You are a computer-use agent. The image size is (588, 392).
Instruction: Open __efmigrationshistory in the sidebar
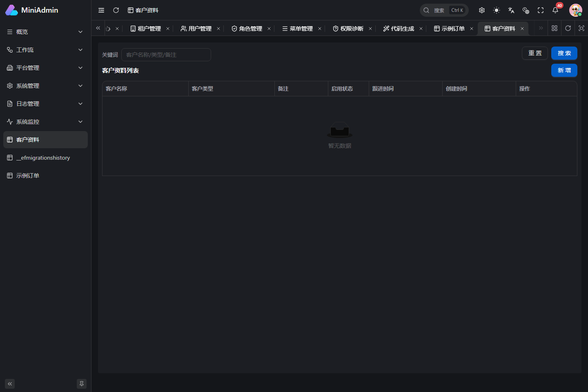click(x=45, y=158)
